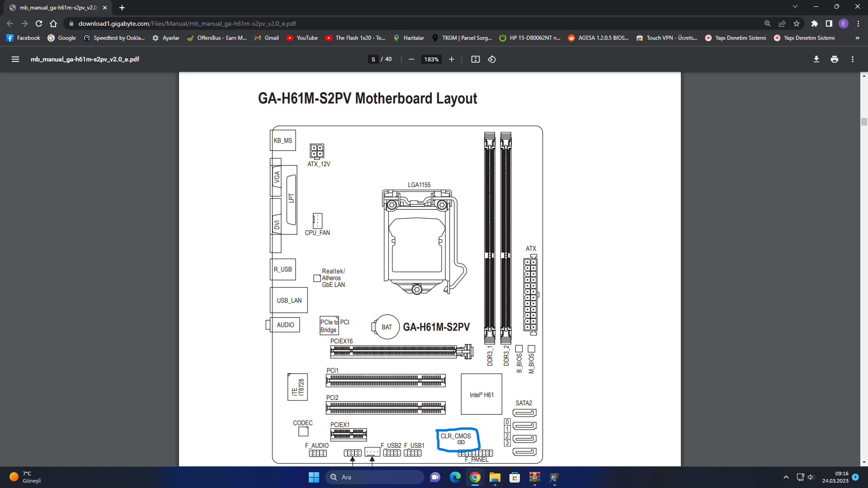Edit the current page number field
This screenshot has width=868, height=488.
tap(373, 59)
